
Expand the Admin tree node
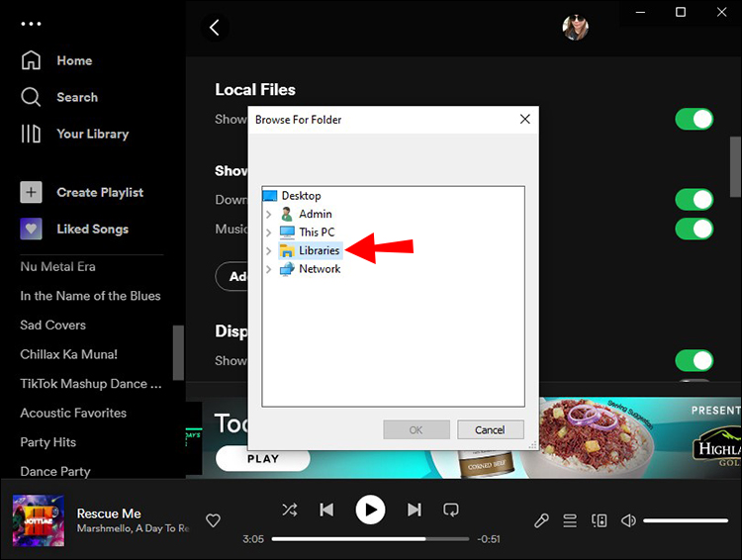(268, 215)
